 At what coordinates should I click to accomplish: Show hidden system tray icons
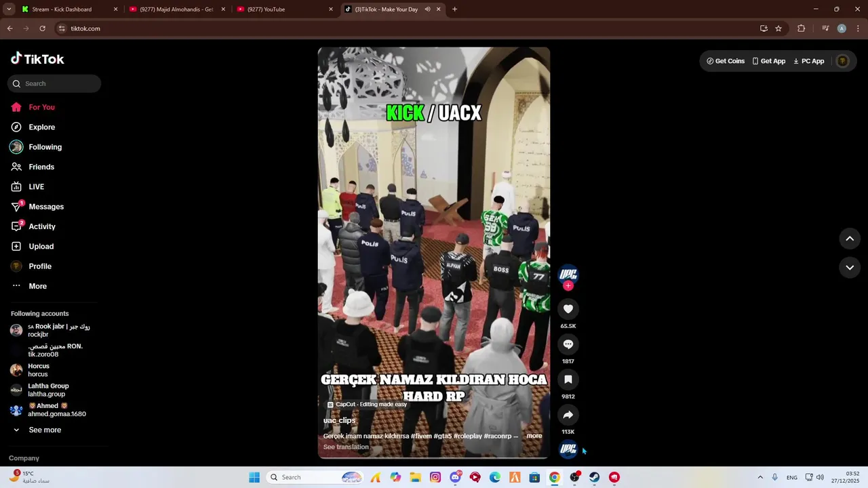(760, 477)
